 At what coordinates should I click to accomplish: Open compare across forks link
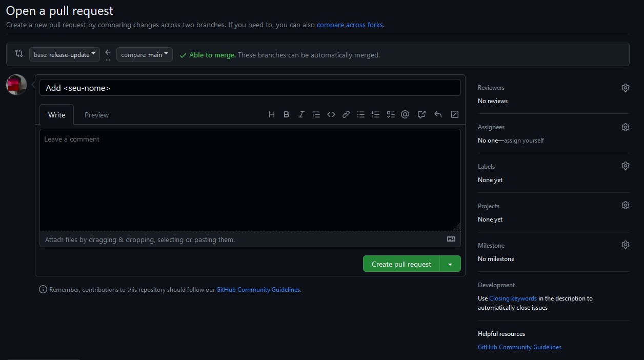pos(350,25)
